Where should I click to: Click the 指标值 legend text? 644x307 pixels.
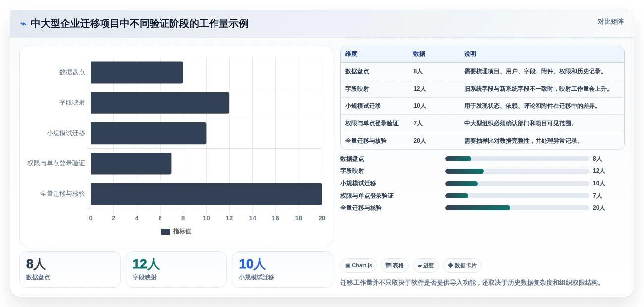tap(182, 232)
